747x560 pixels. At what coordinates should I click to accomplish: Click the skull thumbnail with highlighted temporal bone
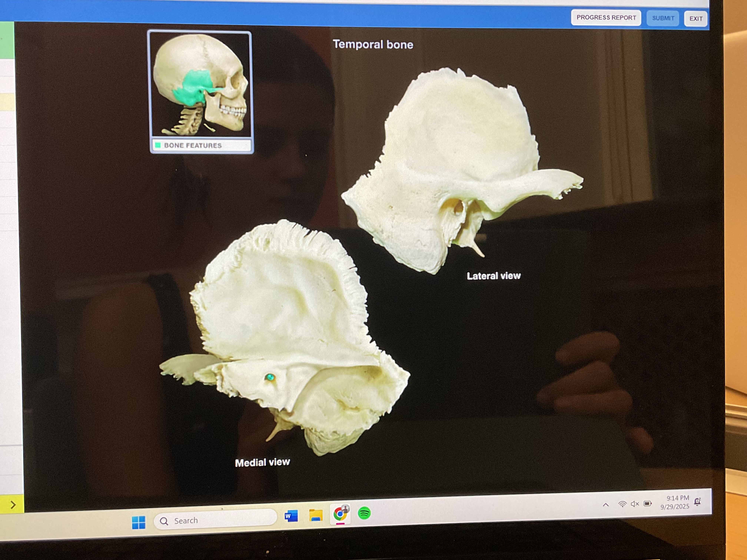pos(201,85)
